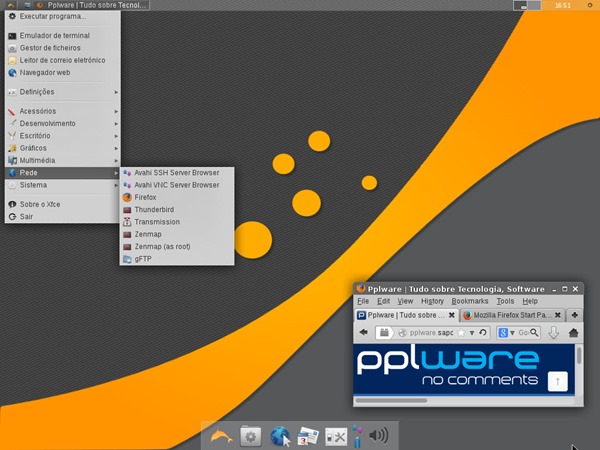Open Sobre o Xfce

point(62,204)
